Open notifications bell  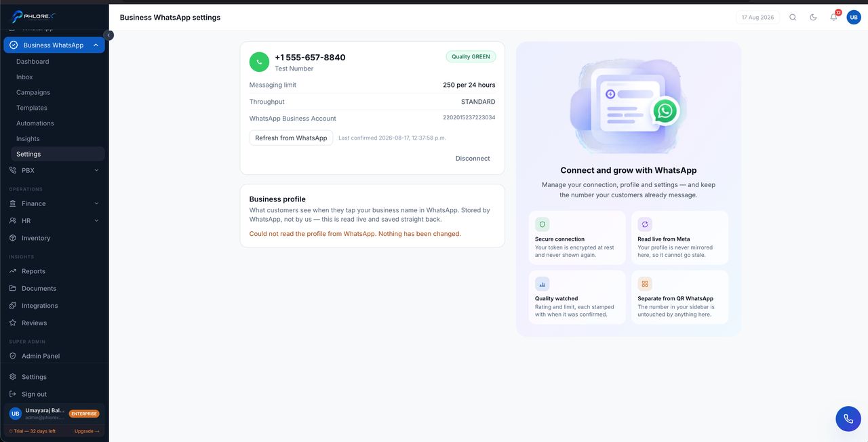tap(833, 18)
